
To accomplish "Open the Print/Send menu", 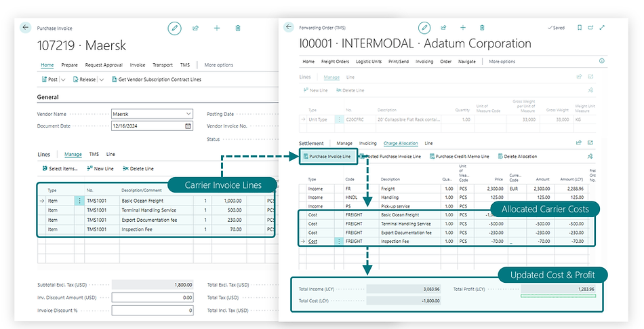I will 399,62.
